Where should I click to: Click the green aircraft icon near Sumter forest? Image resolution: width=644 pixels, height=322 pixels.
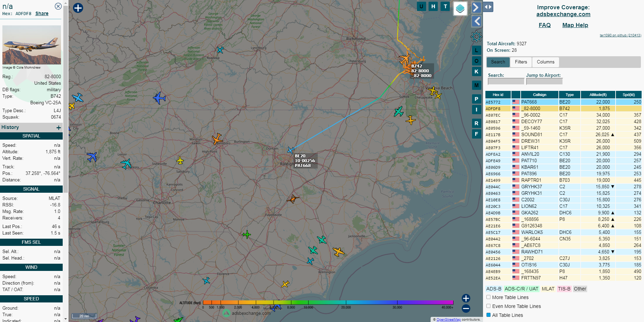click(247, 235)
